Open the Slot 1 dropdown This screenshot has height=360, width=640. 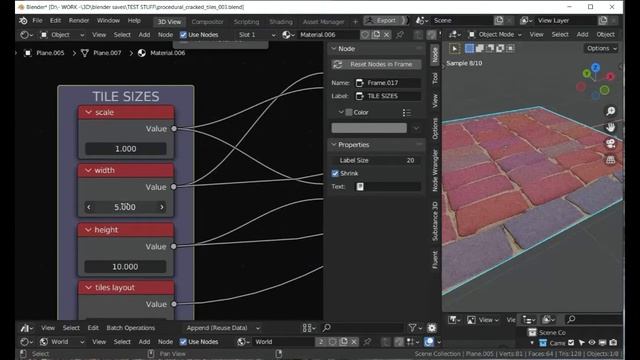256,35
